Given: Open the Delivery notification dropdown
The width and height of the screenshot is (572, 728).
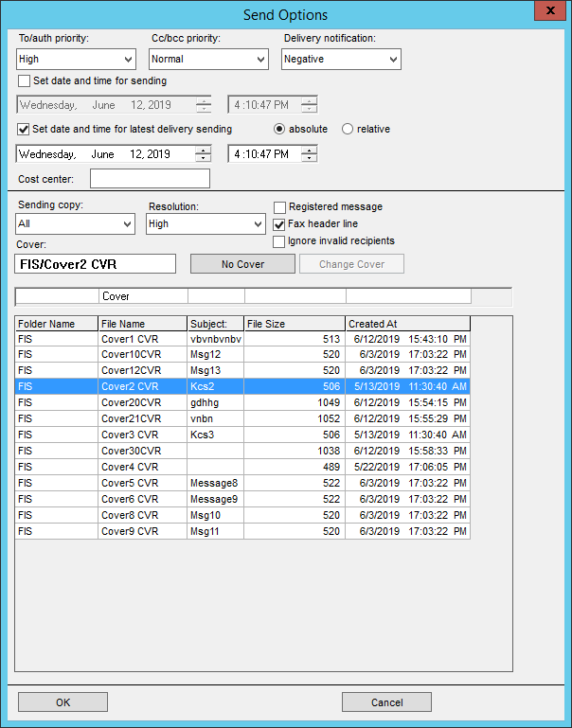Looking at the screenshot, I should click(x=341, y=59).
